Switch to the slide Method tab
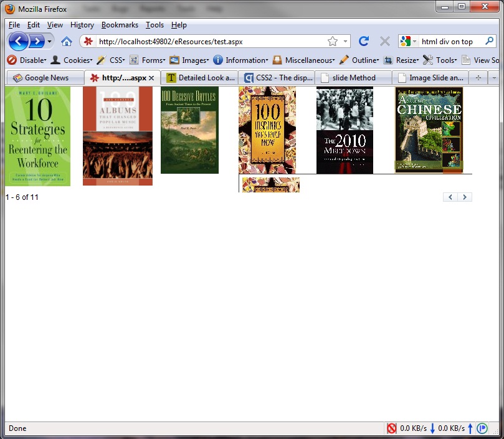 point(353,78)
